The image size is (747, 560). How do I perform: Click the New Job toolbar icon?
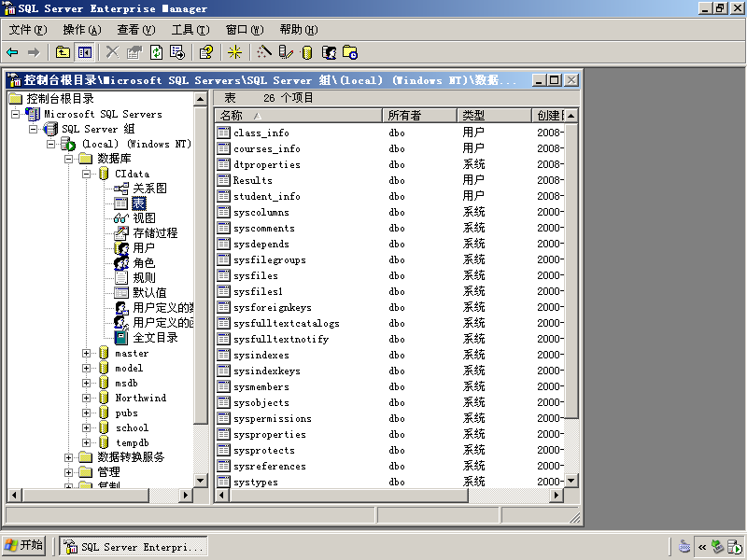[350, 52]
